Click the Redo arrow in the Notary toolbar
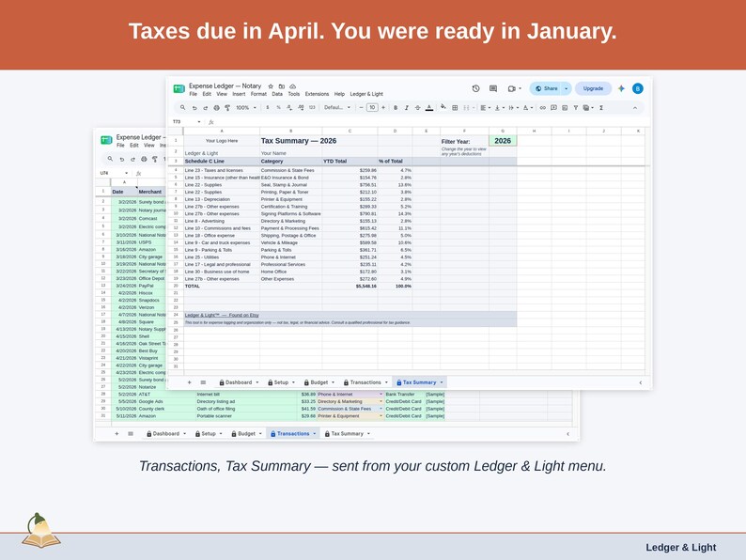This screenshot has width=746, height=560. 206,108
